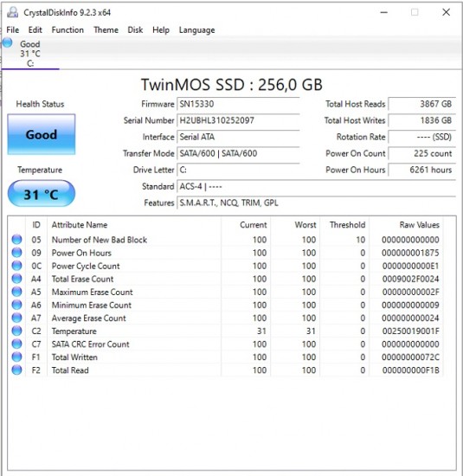The width and height of the screenshot is (463, 476).
Task: Open the Language menu
Action: [196, 30]
